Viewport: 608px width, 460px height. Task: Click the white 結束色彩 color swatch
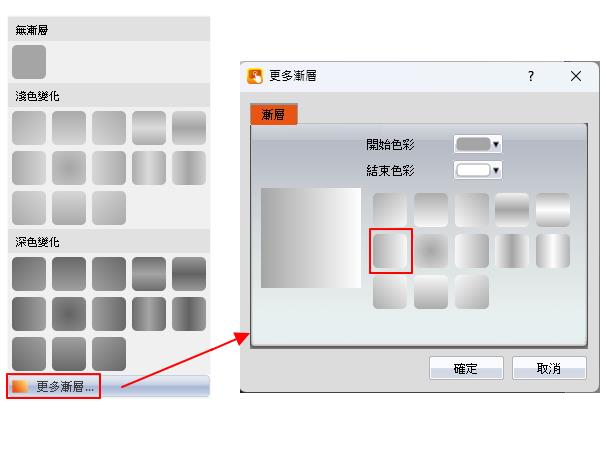pyautogui.click(x=473, y=170)
